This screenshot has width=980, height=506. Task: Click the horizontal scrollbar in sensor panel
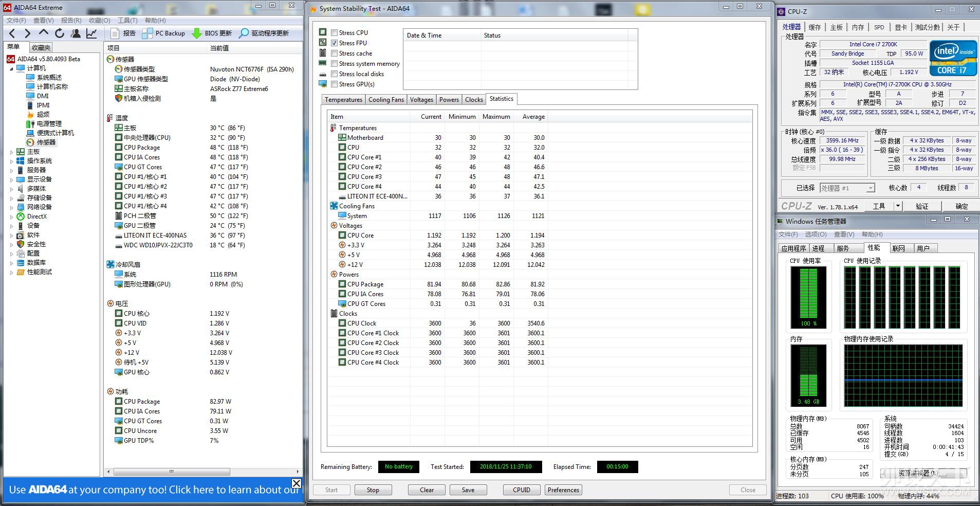(172, 472)
